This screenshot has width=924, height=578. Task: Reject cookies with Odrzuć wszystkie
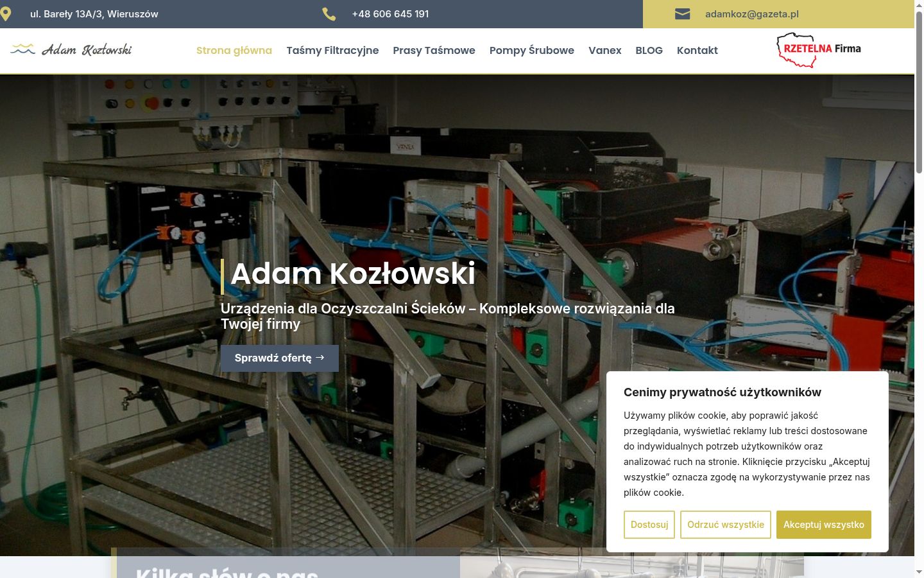pos(726,525)
